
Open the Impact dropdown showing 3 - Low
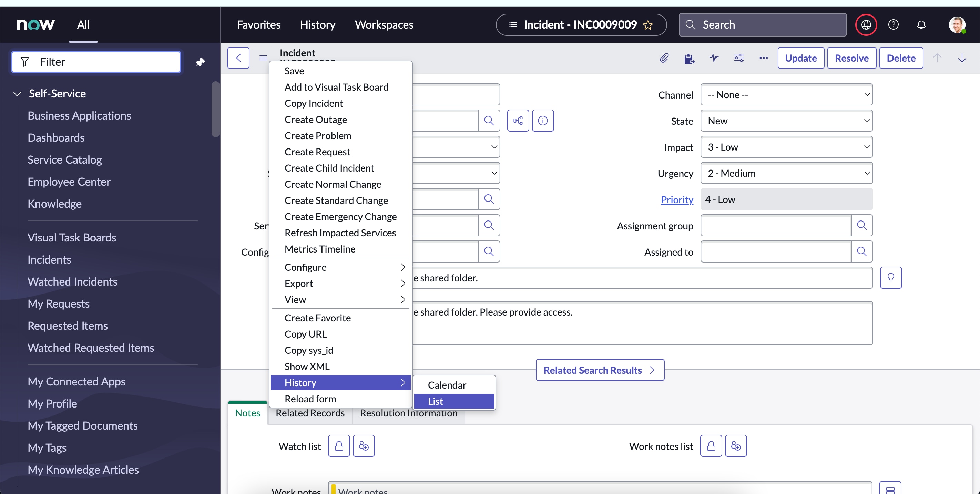pos(786,147)
